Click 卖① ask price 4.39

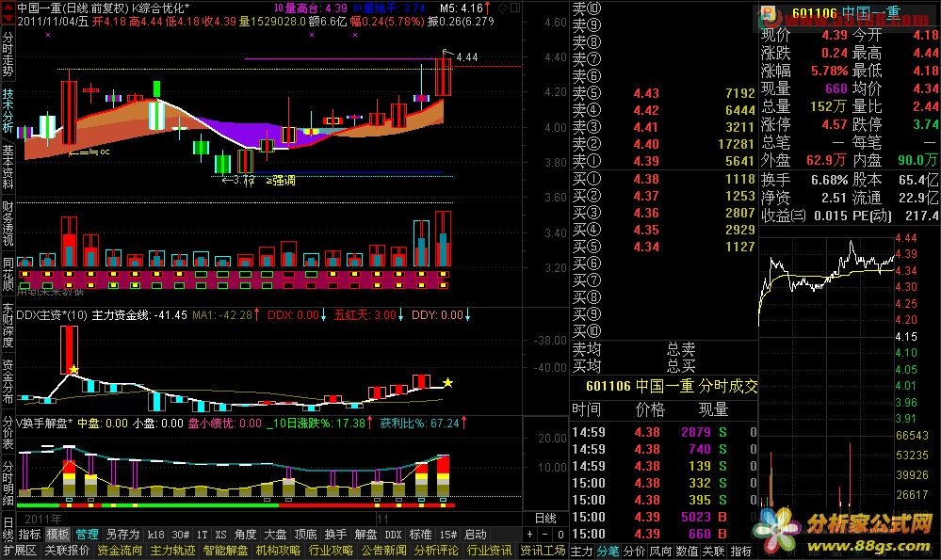coord(646,161)
